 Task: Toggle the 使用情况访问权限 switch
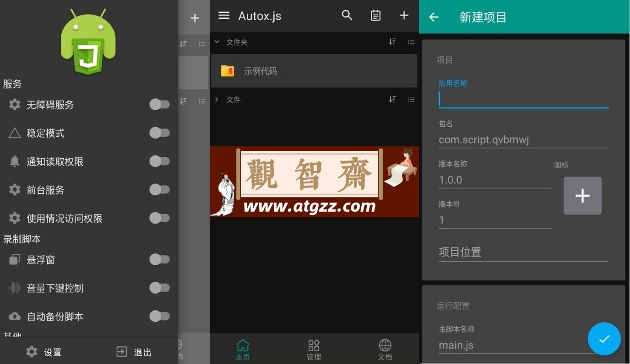159,218
